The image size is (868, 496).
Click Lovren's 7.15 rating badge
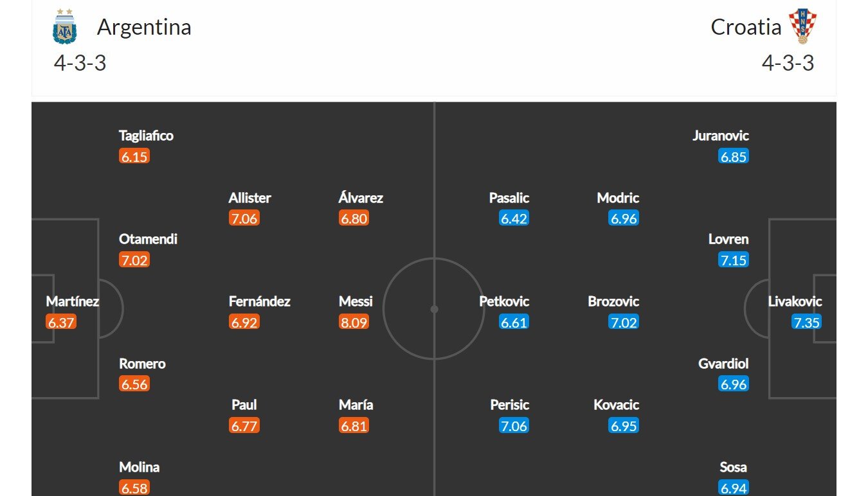pyautogui.click(x=734, y=260)
